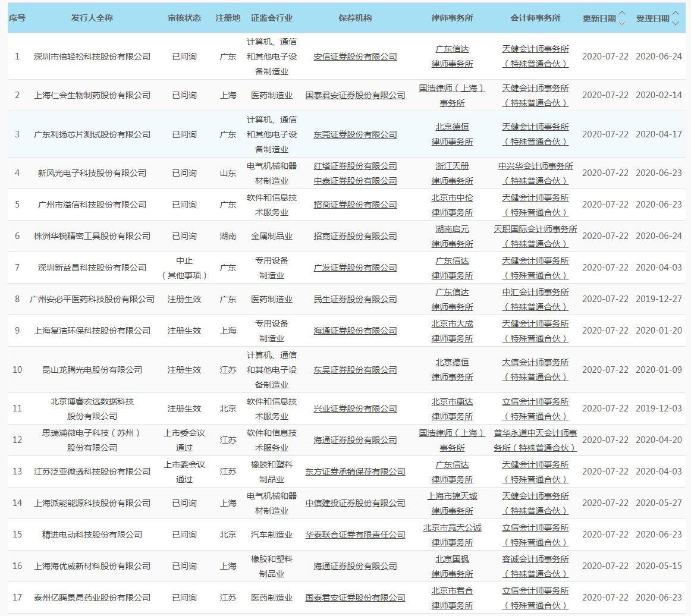Viewport: 691px width, 616px height.
Task: Sort 更新日期 descending with down arrow
Action: pyautogui.click(x=622, y=23)
